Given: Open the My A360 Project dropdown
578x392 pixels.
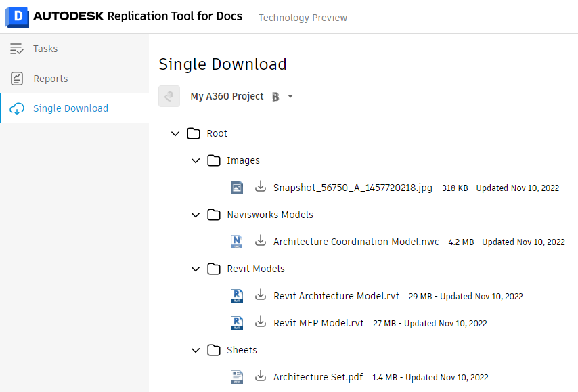Looking at the screenshot, I should (x=290, y=96).
